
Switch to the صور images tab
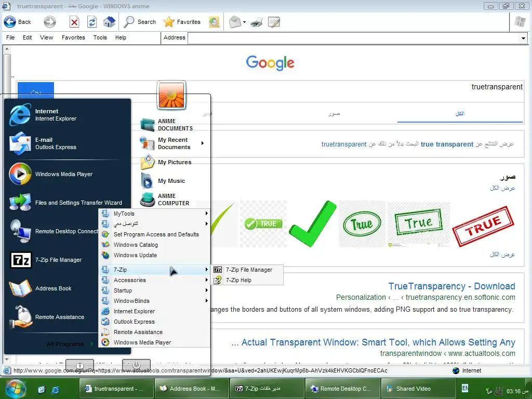tap(334, 113)
